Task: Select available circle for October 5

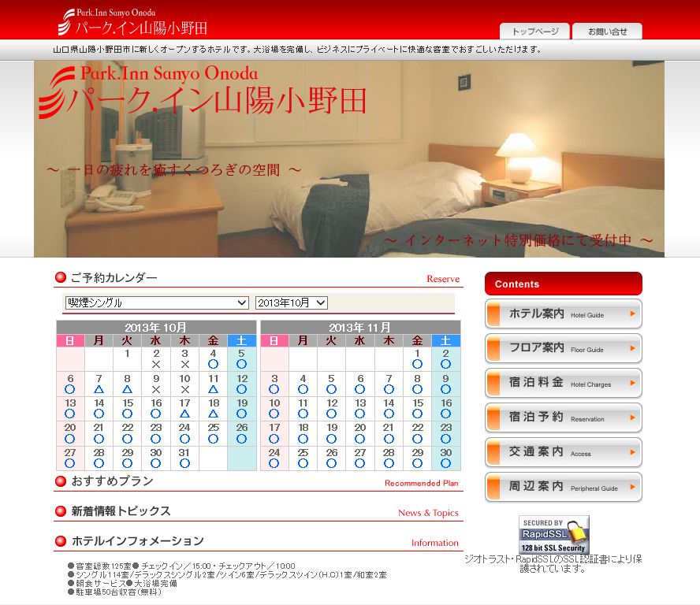Action: tap(241, 364)
